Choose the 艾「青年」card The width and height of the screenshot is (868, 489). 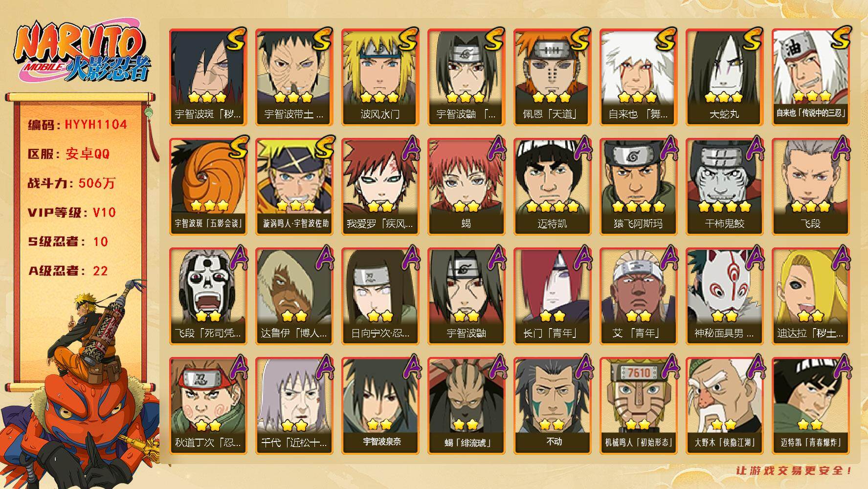tap(638, 296)
